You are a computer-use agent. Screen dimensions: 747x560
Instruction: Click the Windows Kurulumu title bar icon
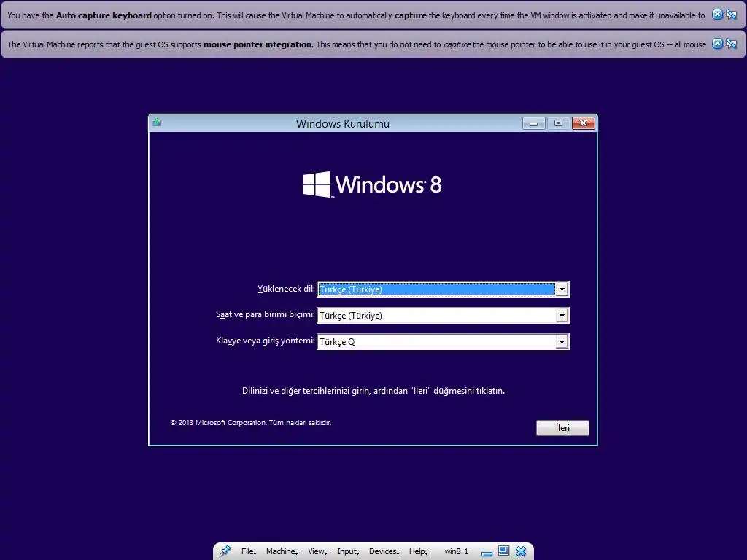157,122
